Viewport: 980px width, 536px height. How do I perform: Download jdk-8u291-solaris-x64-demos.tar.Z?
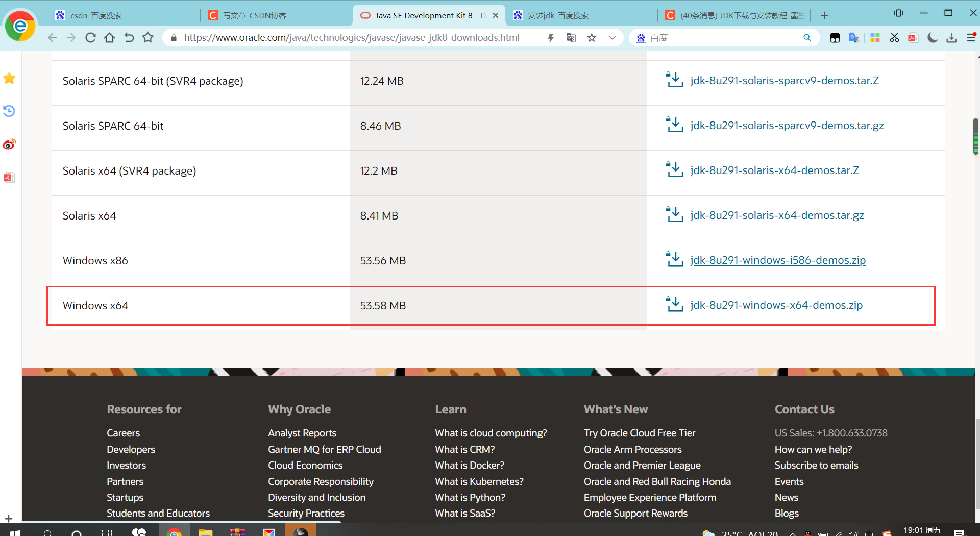tap(774, 170)
